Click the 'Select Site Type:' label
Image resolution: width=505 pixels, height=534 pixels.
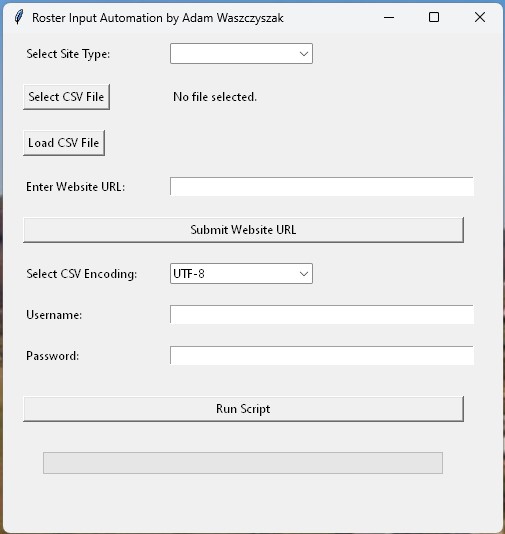tap(68, 54)
